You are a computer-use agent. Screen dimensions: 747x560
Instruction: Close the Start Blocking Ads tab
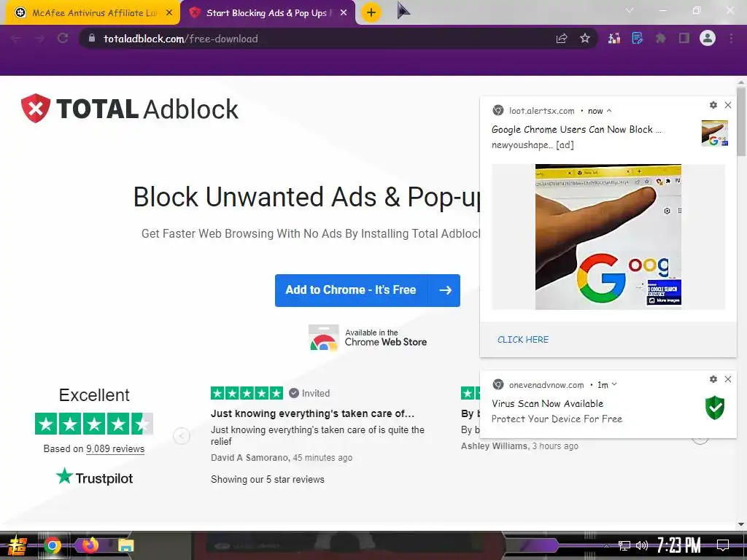[344, 13]
